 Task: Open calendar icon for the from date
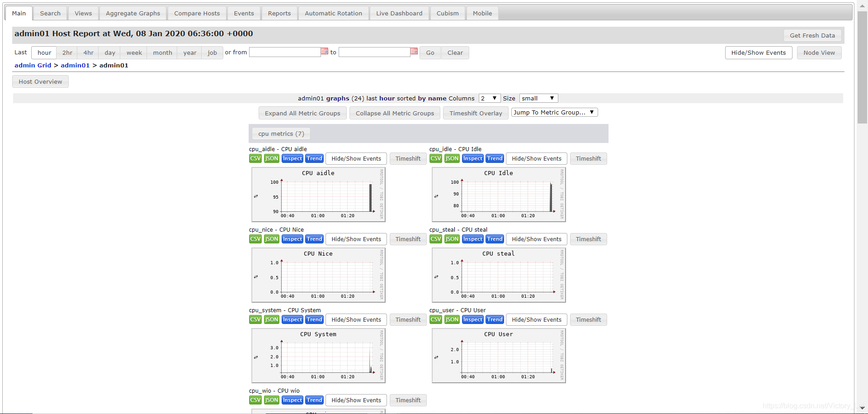point(324,51)
